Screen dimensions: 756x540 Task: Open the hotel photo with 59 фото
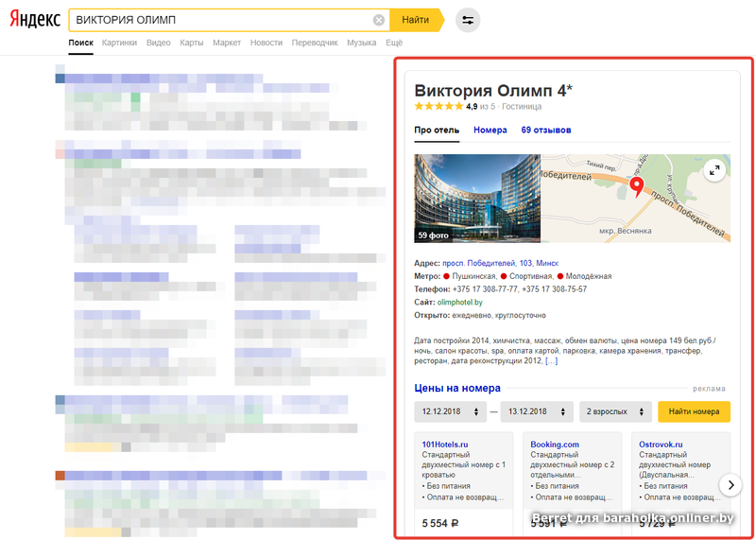[477, 199]
